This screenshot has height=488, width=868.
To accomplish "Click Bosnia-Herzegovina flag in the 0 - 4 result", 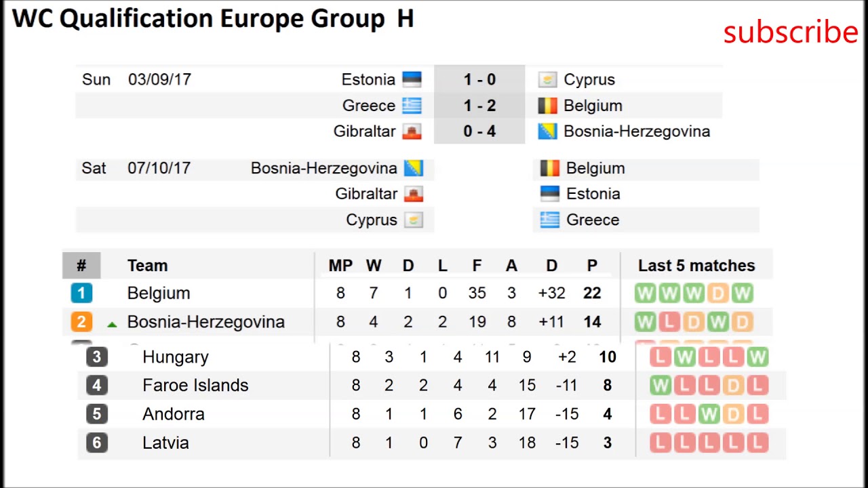I will pos(547,131).
